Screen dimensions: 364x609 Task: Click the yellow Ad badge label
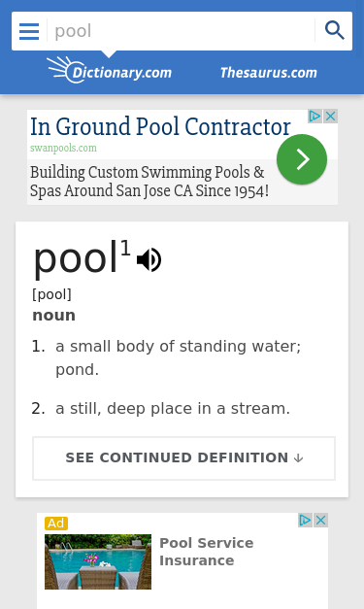(56, 524)
